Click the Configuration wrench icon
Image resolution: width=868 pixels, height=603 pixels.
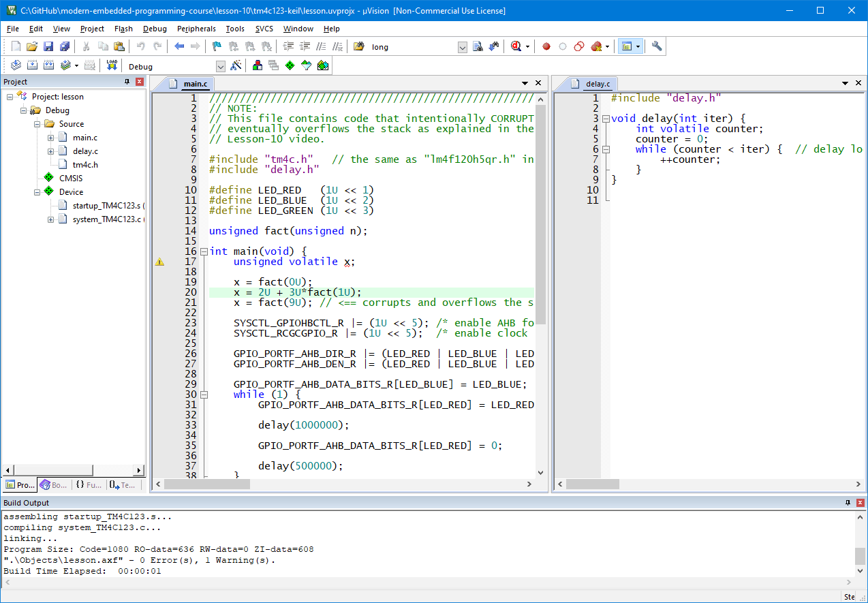[x=657, y=46]
